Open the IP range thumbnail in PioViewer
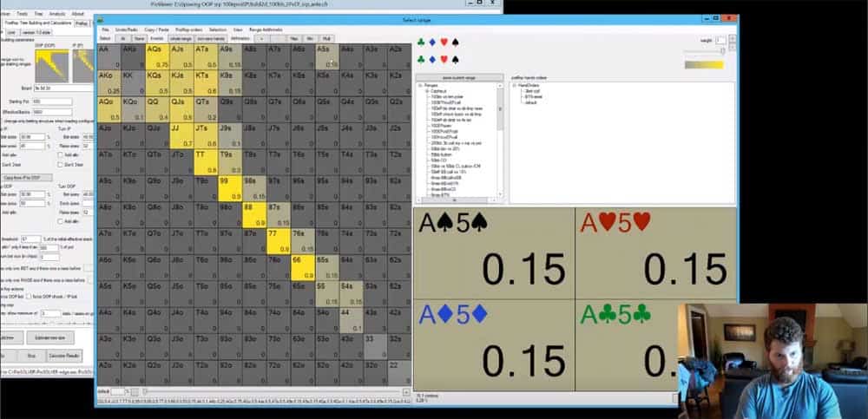 click(x=83, y=66)
